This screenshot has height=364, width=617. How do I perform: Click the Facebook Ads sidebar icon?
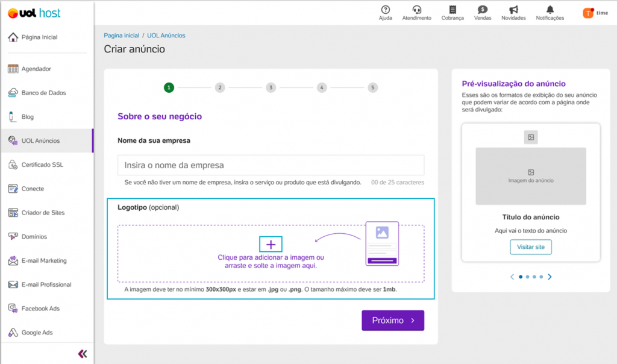point(13,309)
